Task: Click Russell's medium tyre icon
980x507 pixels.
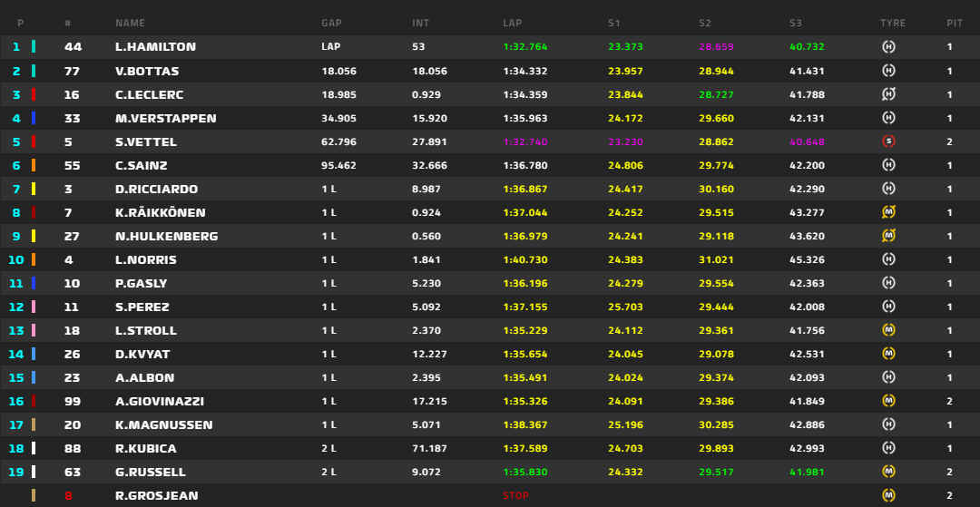Action: [x=888, y=472]
